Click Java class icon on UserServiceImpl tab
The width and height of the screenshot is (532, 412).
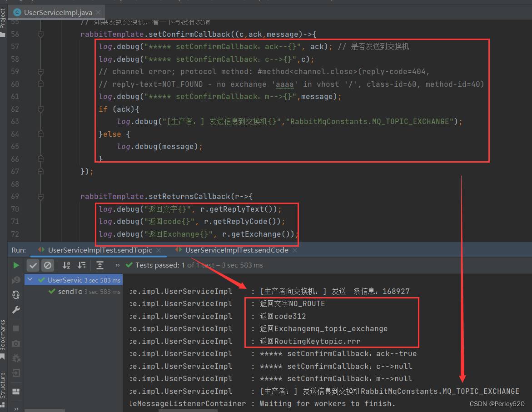coord(17,12)
